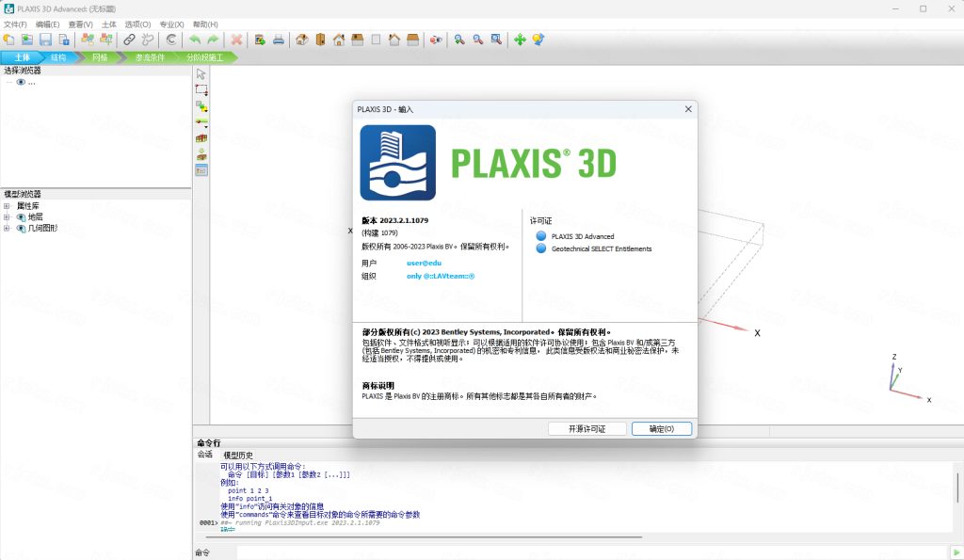Click the green run command arrow button

point(956,552)
